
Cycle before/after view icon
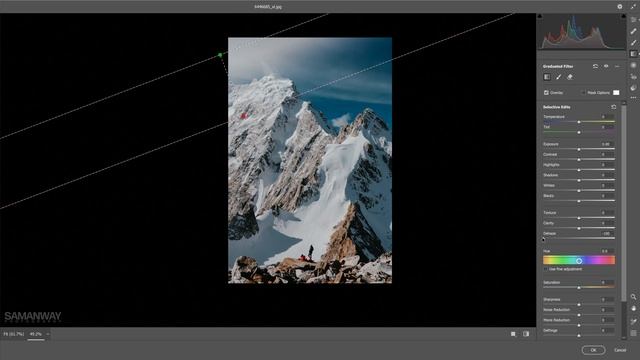point(513,334)
